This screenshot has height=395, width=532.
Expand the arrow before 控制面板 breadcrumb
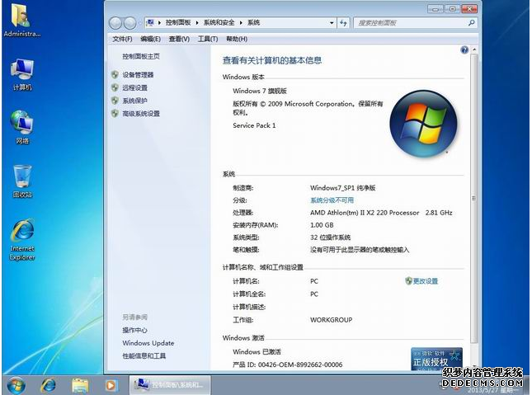[x=159, y=23]
